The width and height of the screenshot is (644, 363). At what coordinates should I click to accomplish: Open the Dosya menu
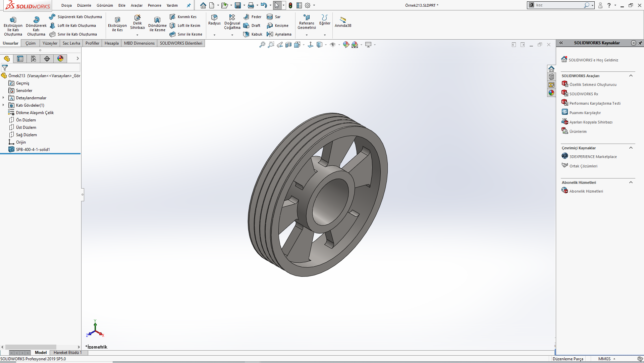click(x=66, y=5)
